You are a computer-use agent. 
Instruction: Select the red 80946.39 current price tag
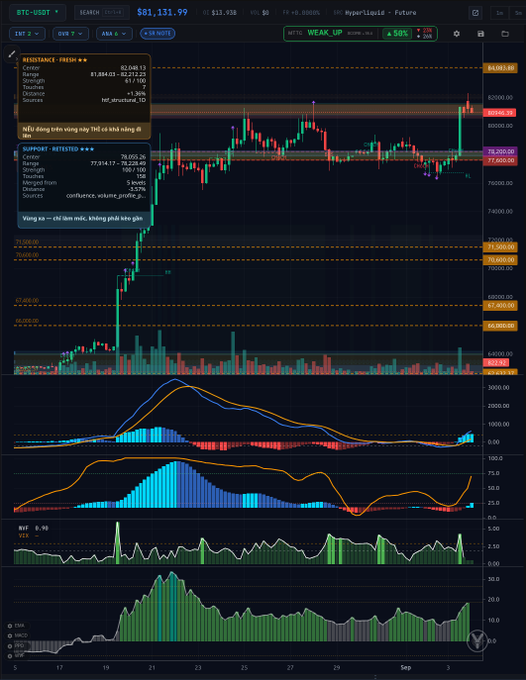coord(500,113)
